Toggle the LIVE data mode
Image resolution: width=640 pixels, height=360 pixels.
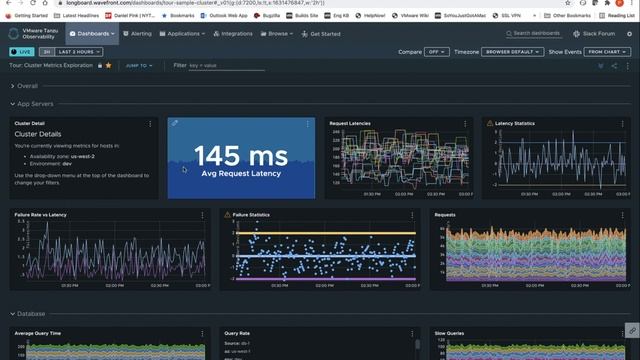pos(22,52)
